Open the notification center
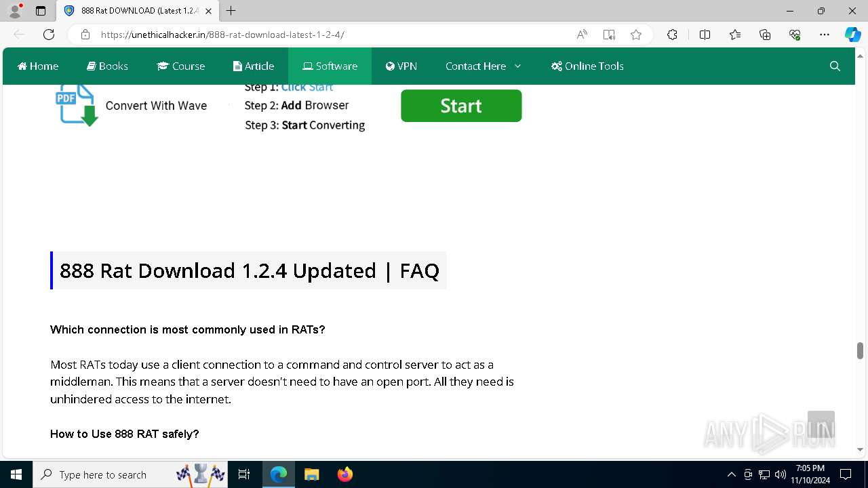Screen dimensions: 868x488 [846, 474]
